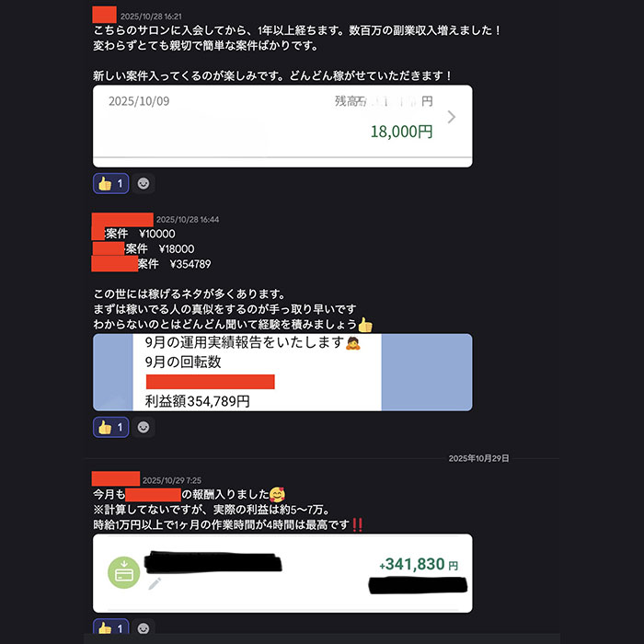Open the chevron arrow on 18,000円 card
The height and width of the screenshot is (644, 644).
click(x=451, y=117)
